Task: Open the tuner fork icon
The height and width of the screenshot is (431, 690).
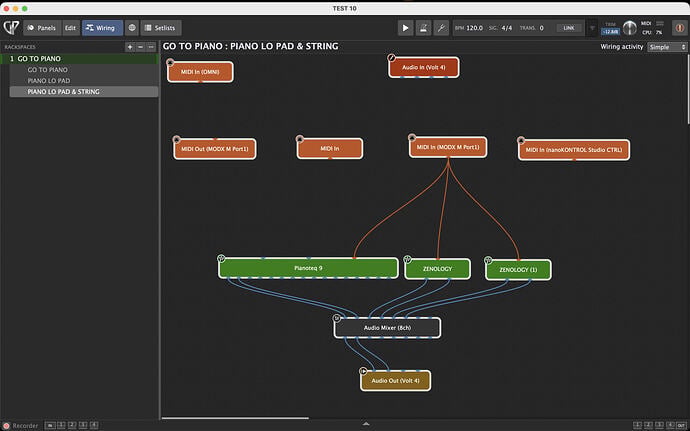Action: (440, 28)
